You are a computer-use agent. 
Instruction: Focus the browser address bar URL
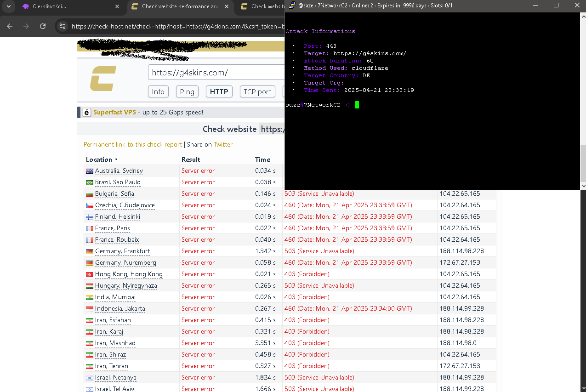pos(178,26)
